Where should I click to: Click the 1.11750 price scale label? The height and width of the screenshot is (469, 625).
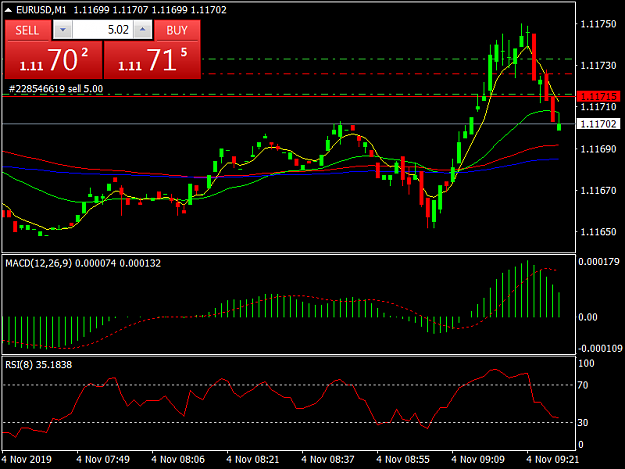click(598, 24)
